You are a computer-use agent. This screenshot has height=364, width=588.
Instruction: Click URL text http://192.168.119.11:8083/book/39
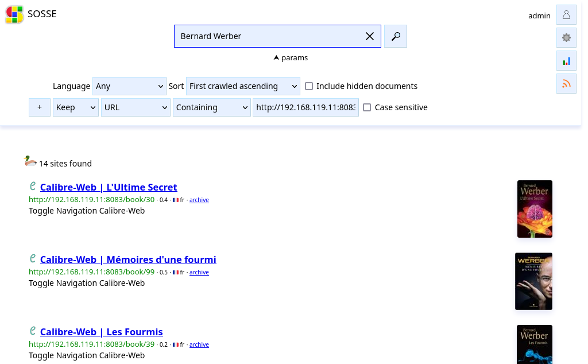pos(91,344)
